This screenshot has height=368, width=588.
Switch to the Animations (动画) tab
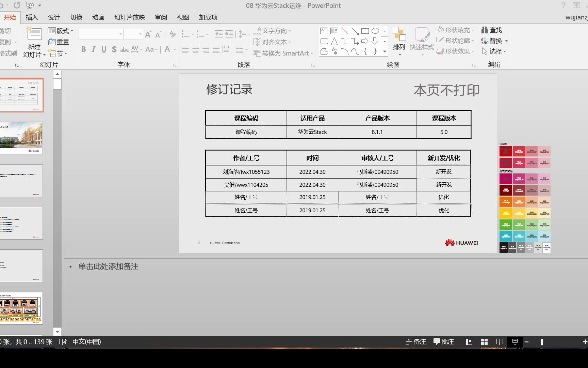[x=98, y=17]
